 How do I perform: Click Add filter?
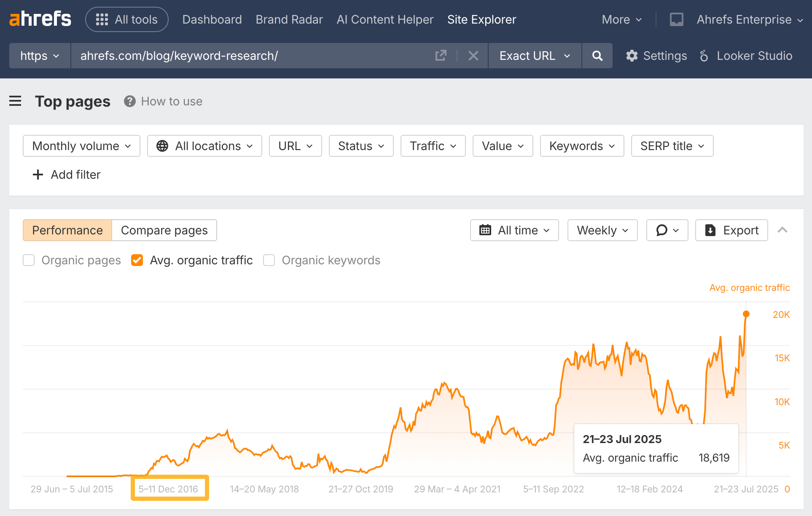(66, 175)
